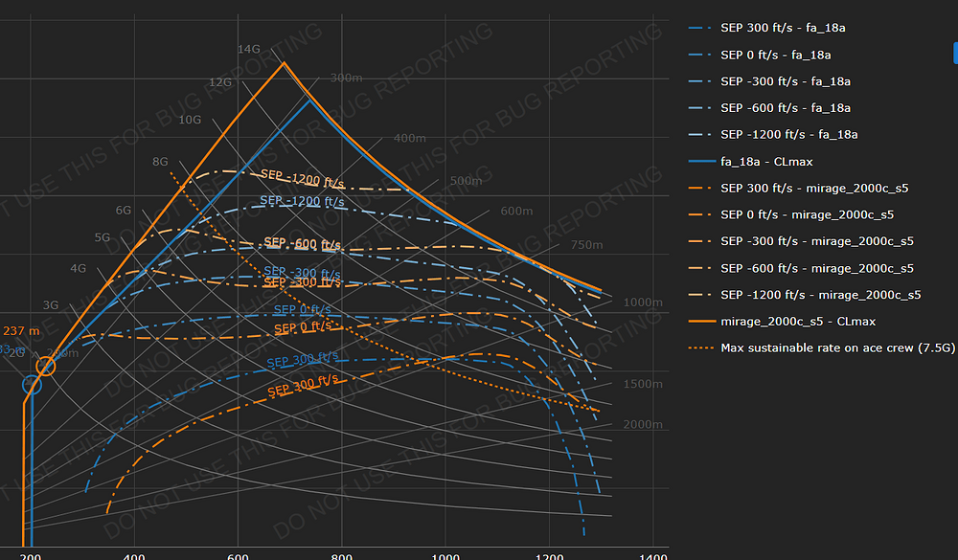This screenshot has height=560, width=958.
Task: Toggle the mirage_2000c_s5 - CLmax legend entry
Action: [x=782, y=322]
